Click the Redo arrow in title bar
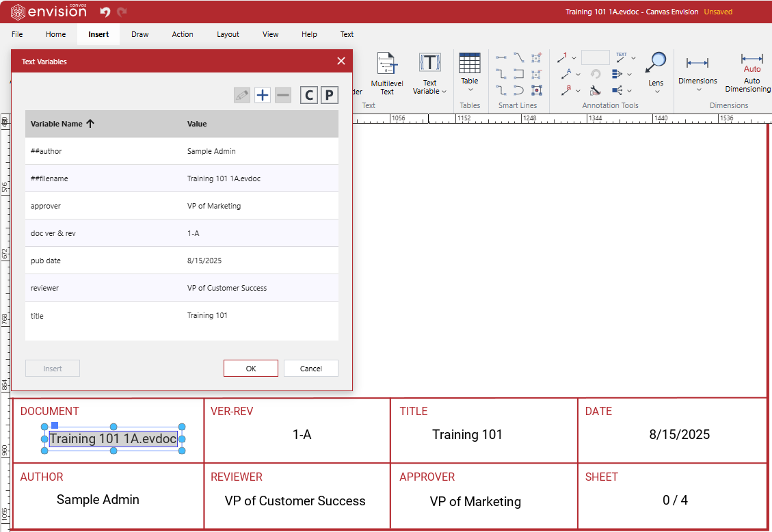Viewport: 772px width, 532px height. 122,12
